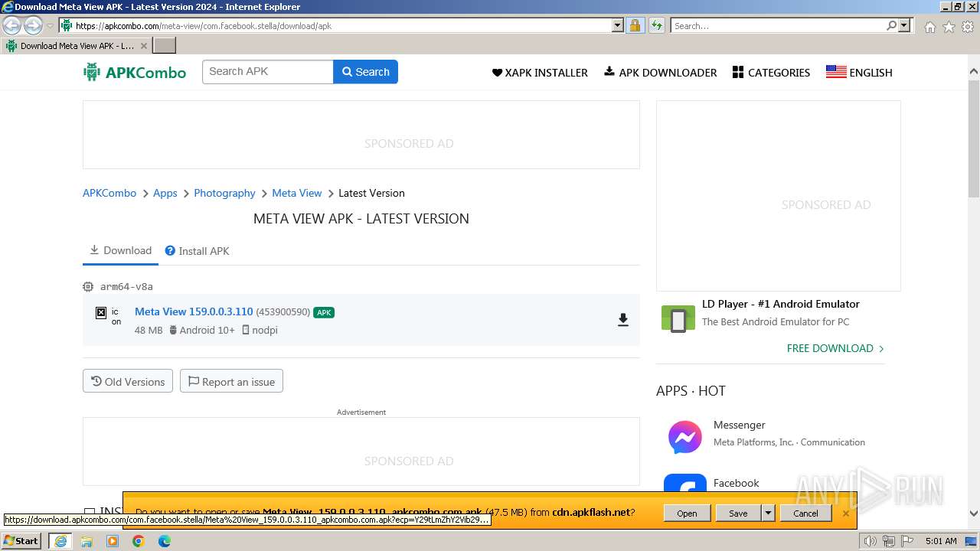The image size is (980, 551).
Task: Click the security lock icon in address bar
Action: click(x=635, y=25)
